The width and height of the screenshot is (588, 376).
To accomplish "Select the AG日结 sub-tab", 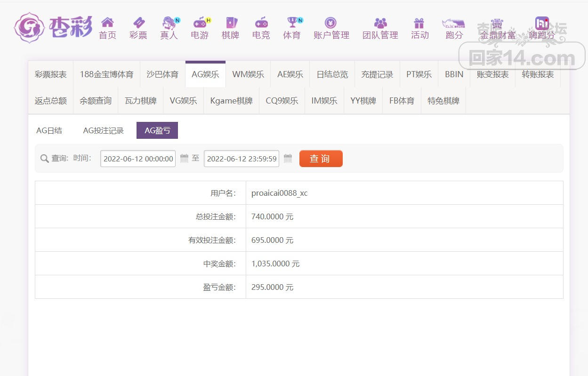I will 49,131.
